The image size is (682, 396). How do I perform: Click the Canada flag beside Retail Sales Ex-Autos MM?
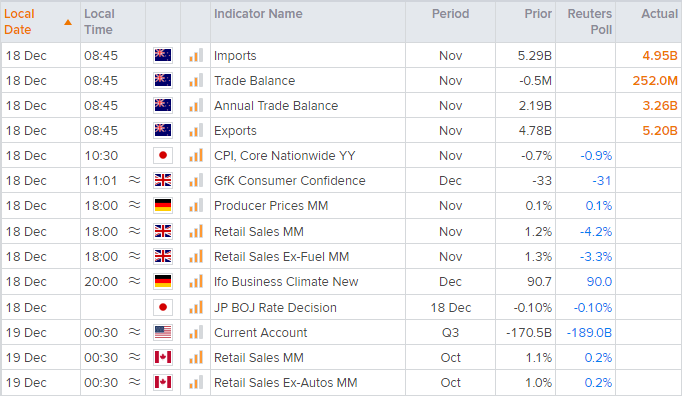163,383
